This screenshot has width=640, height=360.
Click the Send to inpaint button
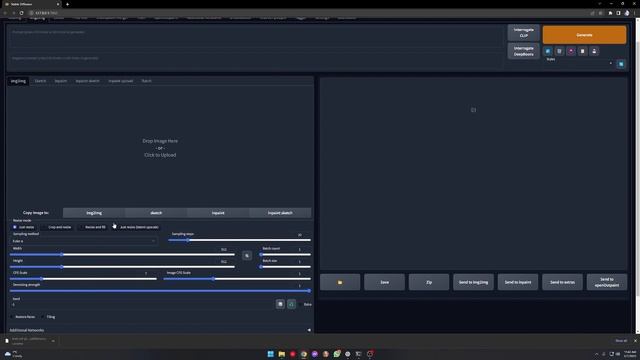tap(518, 282)
